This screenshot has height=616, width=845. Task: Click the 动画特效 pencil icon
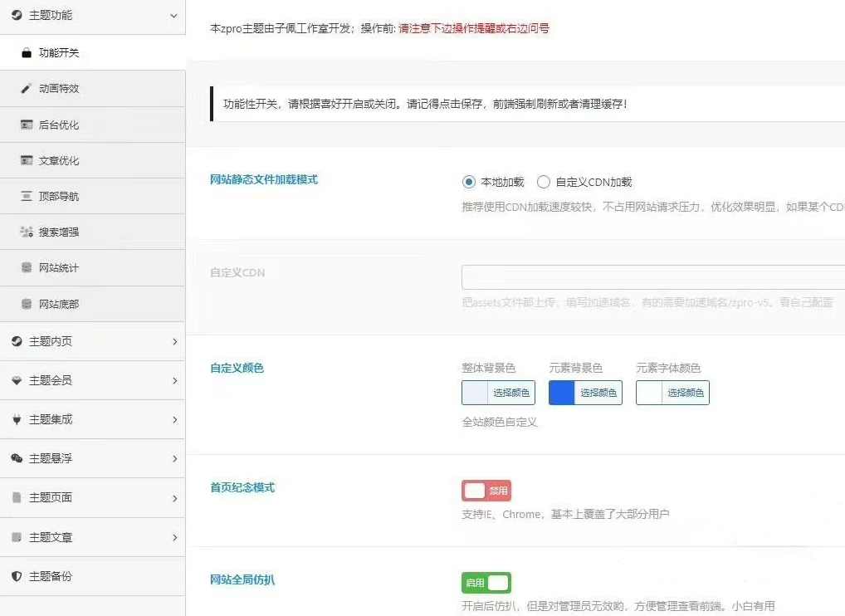tap(26, 89)
